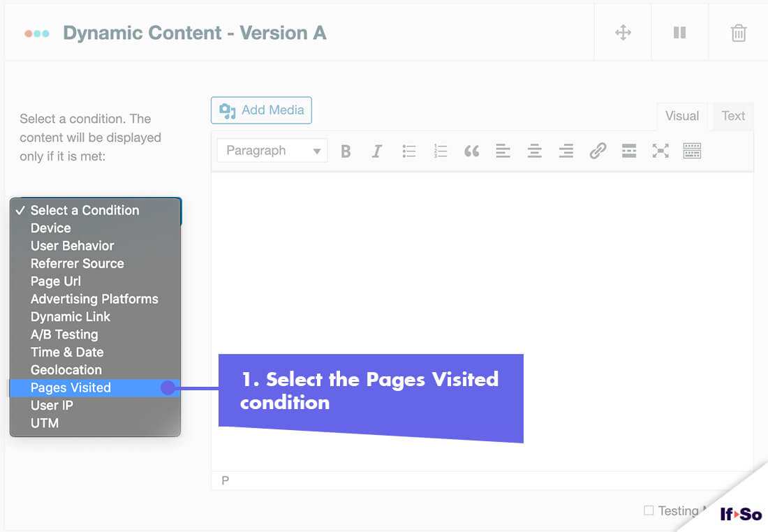Toggle bold formatting in editor toolbar
This screenshot has height=532, width=768.
point(346,152)
